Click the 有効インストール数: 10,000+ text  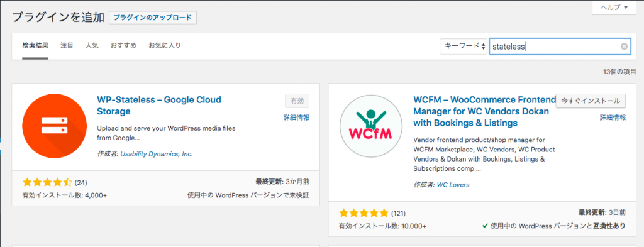[382, 226]
